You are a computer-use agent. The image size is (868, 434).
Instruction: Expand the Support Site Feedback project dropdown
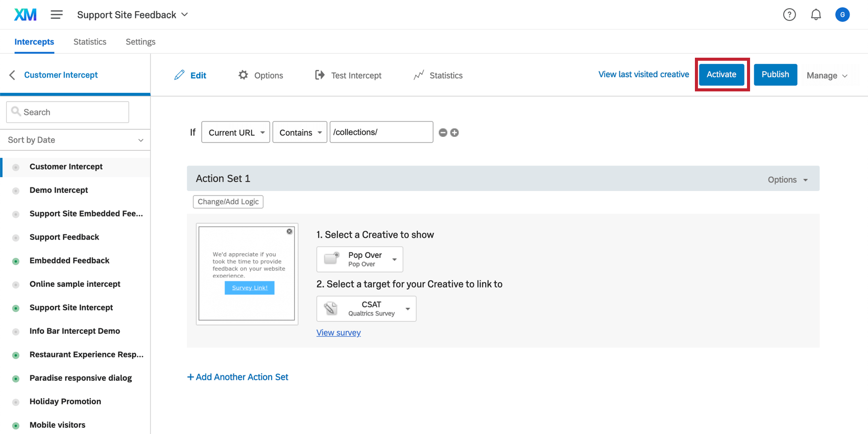[x=133, y=15]
